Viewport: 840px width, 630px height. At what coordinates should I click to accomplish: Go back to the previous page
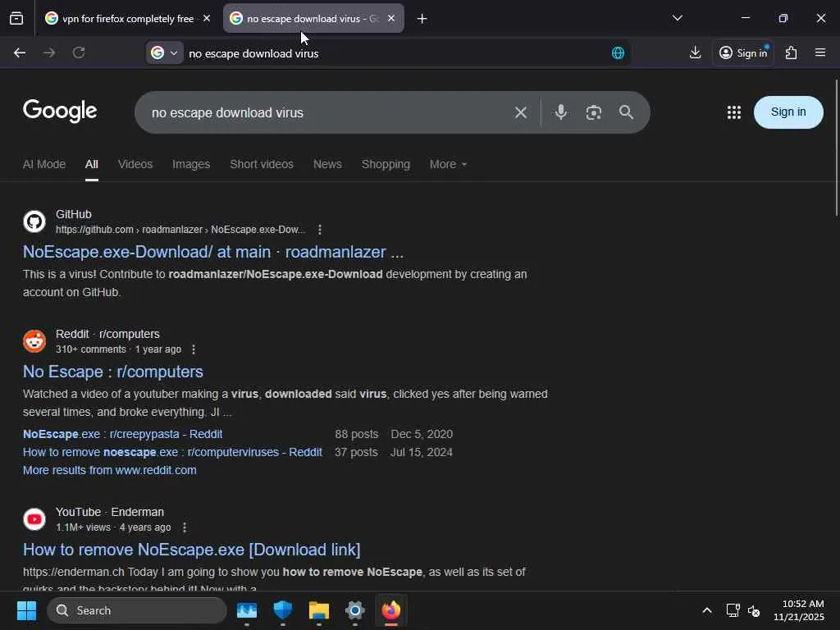click(20, 52)
